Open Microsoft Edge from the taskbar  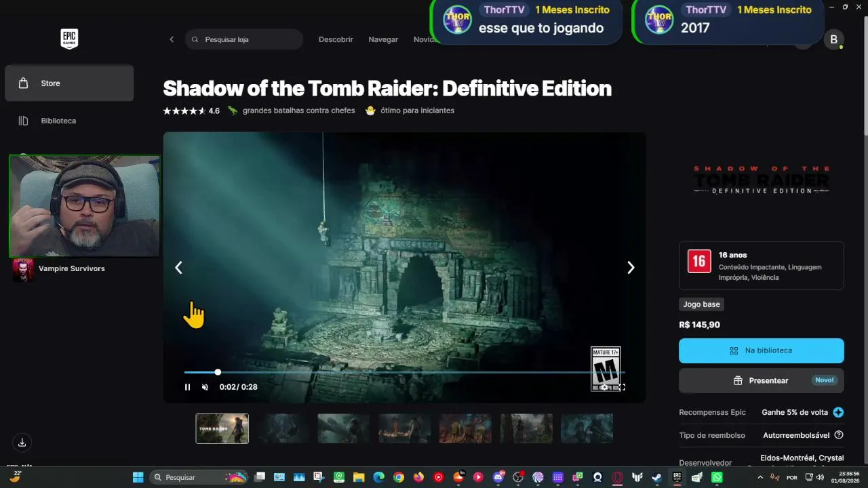click(x=378, y=477)
